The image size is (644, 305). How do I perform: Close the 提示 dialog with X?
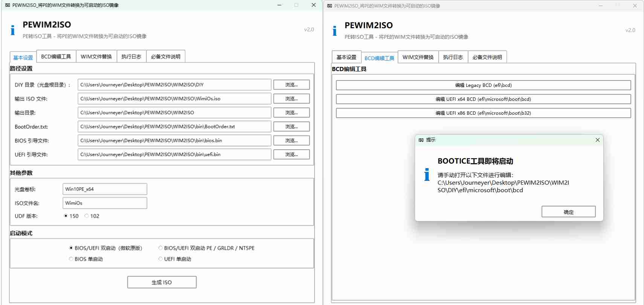tap(597, 140)
